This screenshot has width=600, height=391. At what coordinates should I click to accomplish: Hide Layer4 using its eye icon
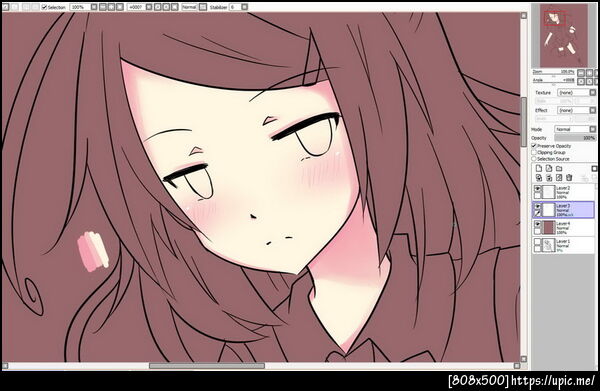coord(538,224)
